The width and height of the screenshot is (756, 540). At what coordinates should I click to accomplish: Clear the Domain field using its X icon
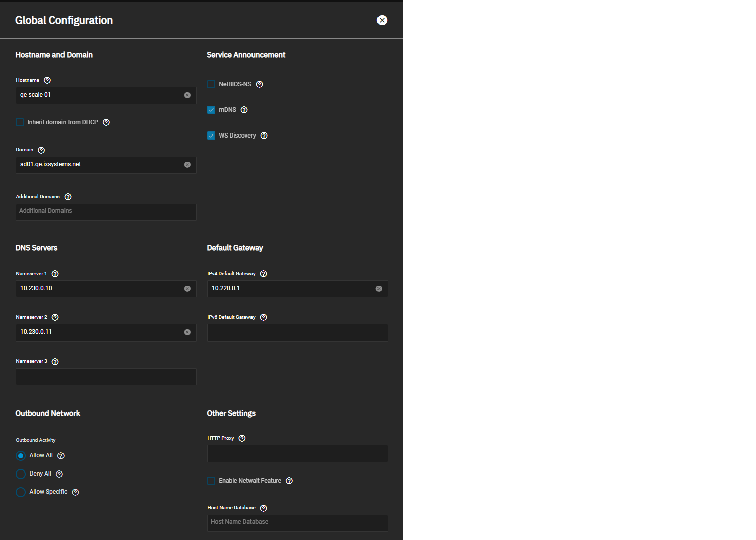[x=187, y=165]
